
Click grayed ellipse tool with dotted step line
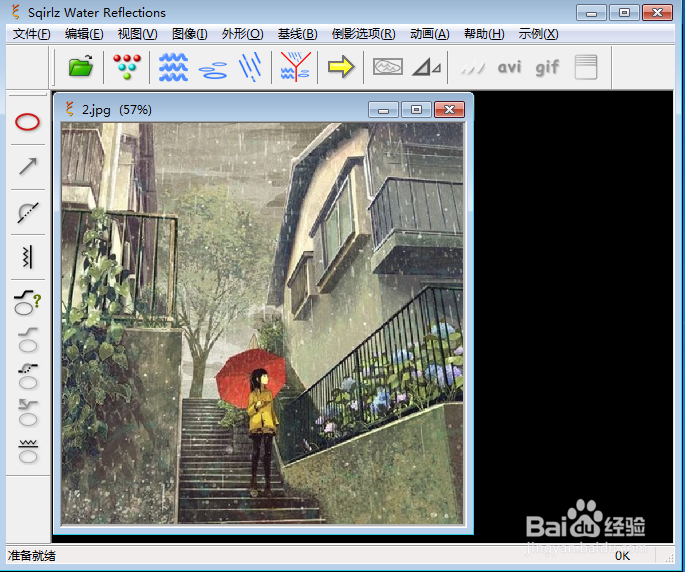28,376
